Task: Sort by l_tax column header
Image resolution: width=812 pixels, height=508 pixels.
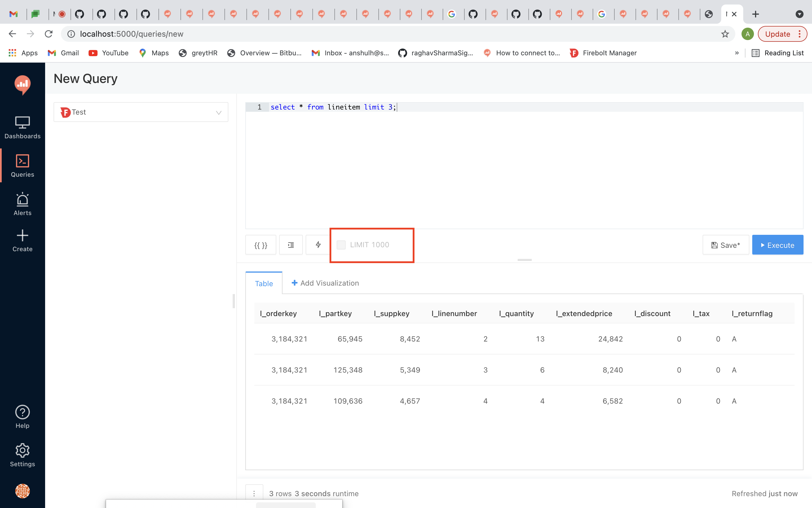Action: pos(701,314)
